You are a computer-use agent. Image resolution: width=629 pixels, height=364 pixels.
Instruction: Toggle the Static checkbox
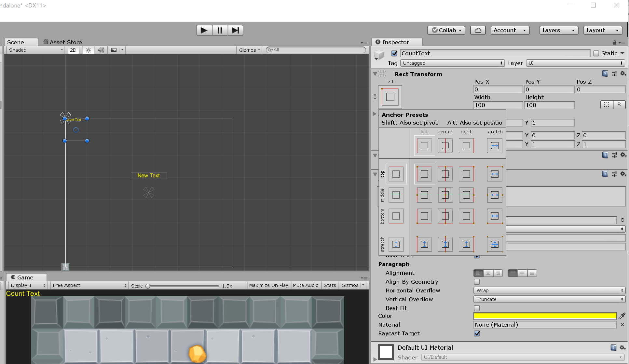[596, 53]
